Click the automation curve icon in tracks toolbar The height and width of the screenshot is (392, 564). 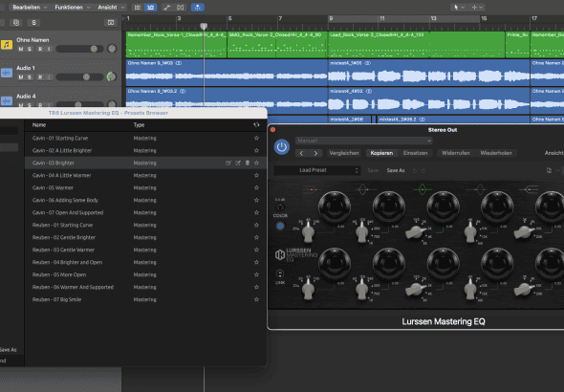(x=167, y=8)
